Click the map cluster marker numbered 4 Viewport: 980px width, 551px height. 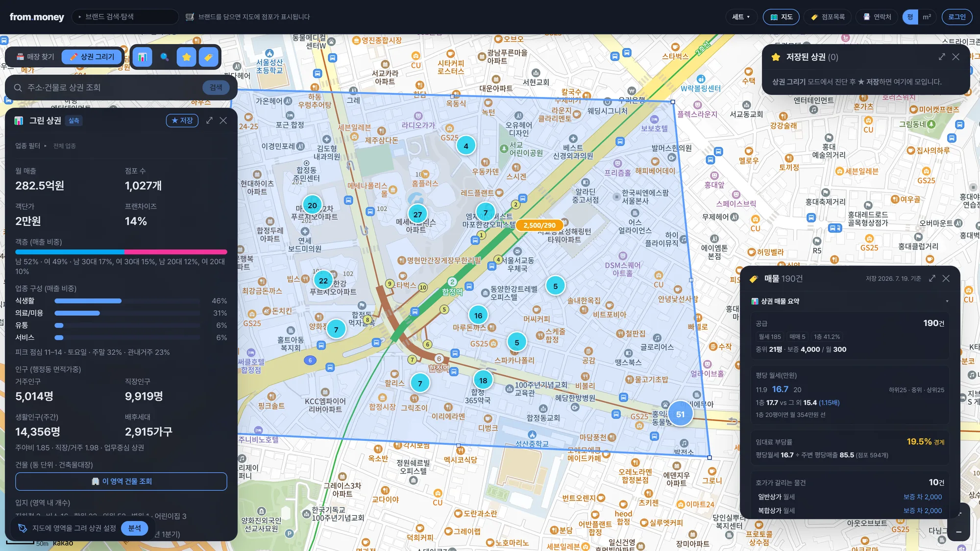pyautogui.click(x=466, y=146)
